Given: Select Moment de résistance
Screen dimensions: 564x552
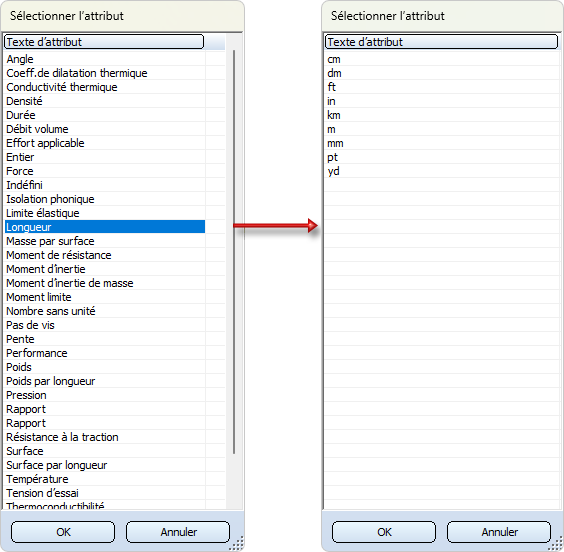Looking at the screenshot, I should tap(105, 255).
